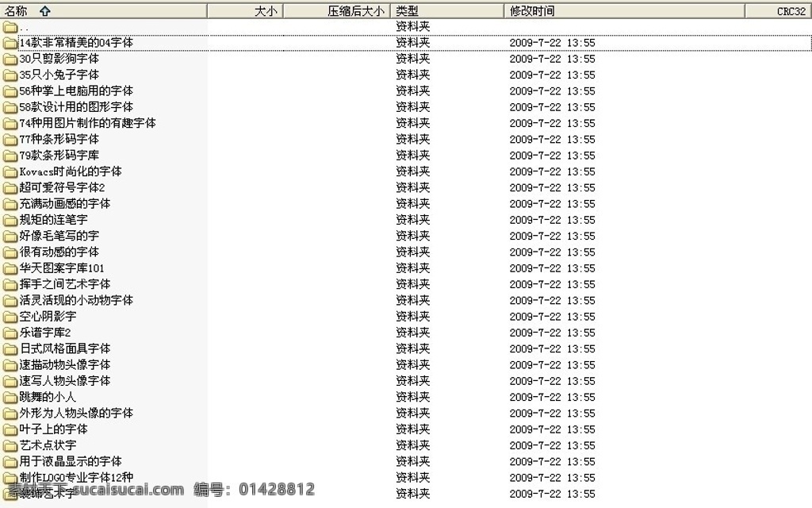
Task: Click folder icon of 74种用图片制作的有趣字体
Action: [10, 123]
